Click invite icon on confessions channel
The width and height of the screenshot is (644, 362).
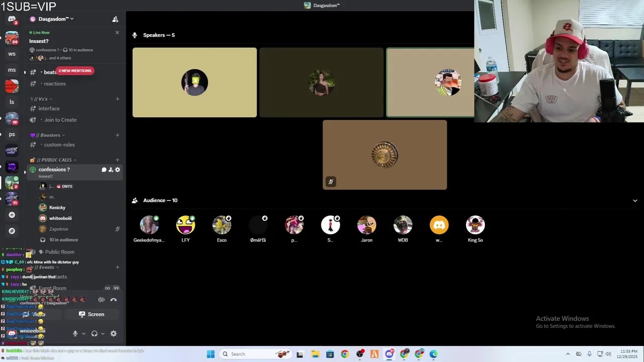111,169
